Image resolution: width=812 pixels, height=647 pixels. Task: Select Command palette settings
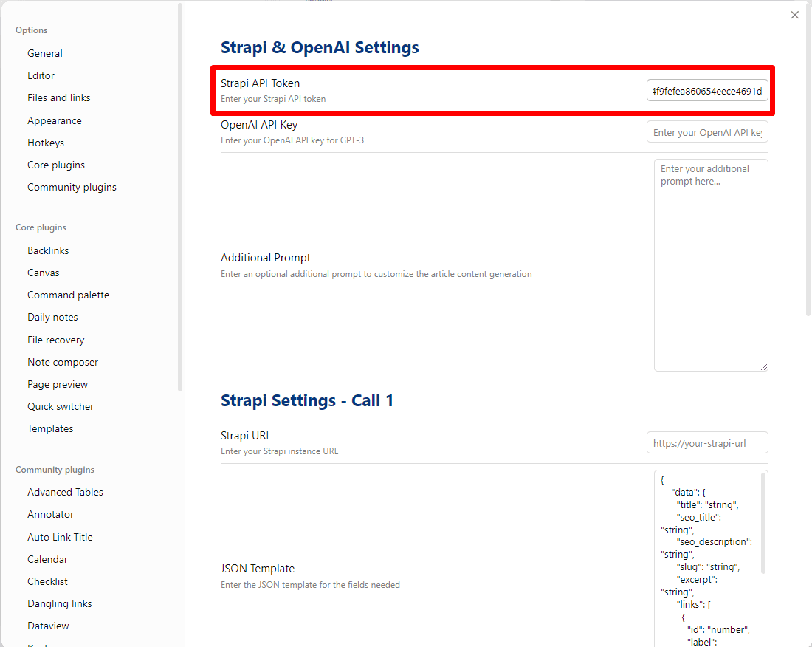point(68,295)
